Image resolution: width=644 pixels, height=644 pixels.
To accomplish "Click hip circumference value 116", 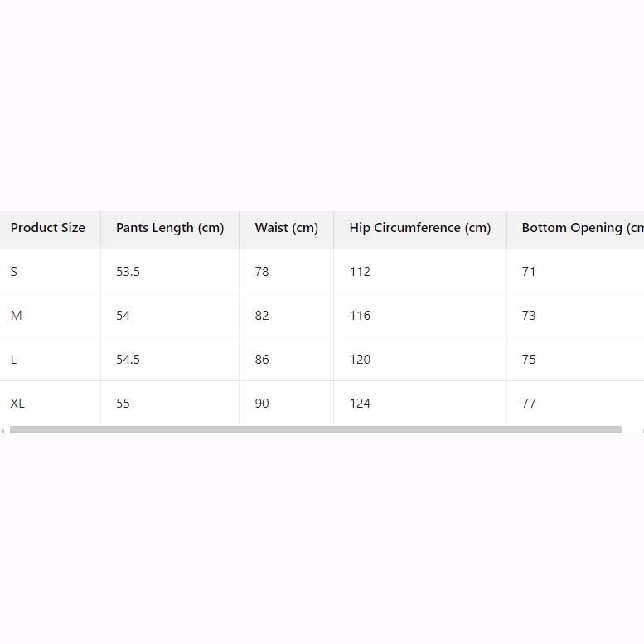I will pyautogui.click(x=360, y=316).
